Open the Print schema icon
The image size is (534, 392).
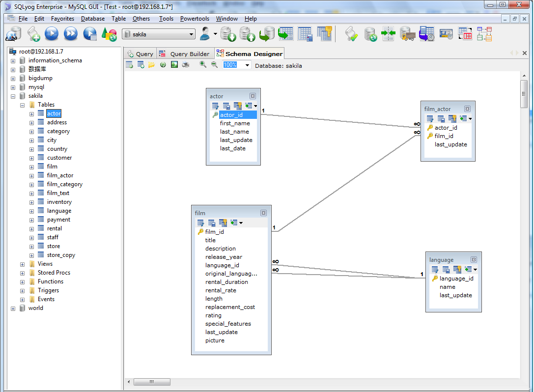click(185, 64)
